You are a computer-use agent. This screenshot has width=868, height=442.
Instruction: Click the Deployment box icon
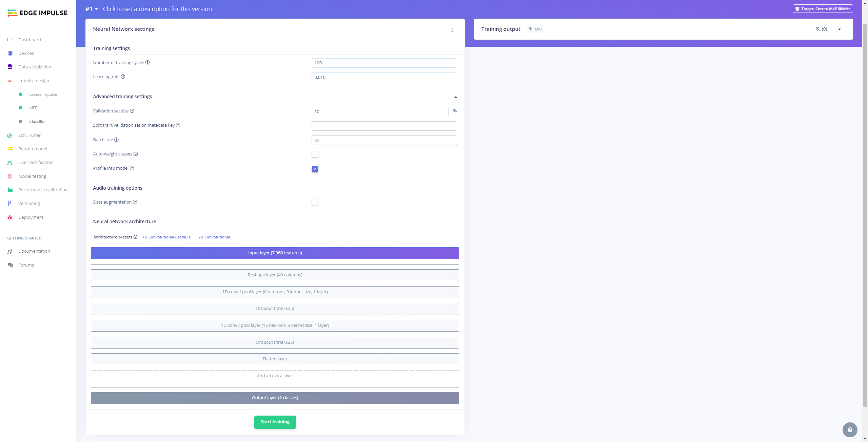tap(10, 217)
